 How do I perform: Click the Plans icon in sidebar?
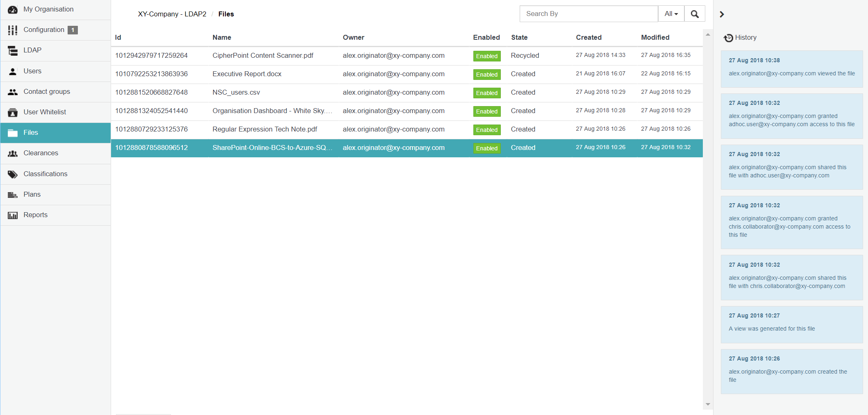[x=13, y=195]
